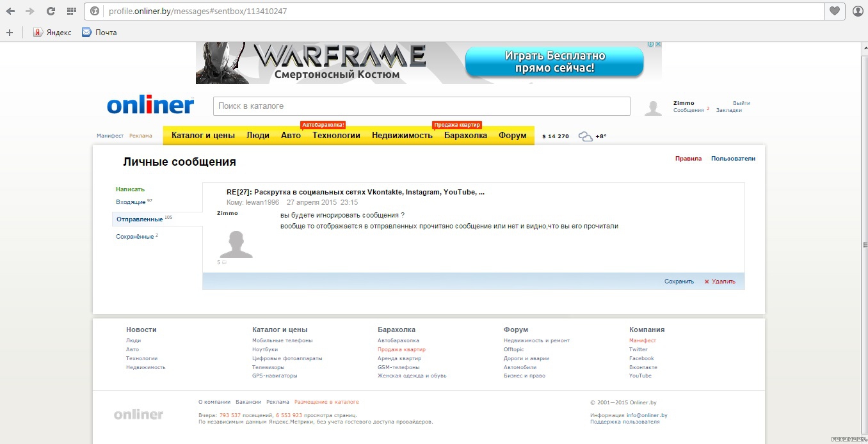
Task: Open Технологии menu section
Action: click(336, 136)
